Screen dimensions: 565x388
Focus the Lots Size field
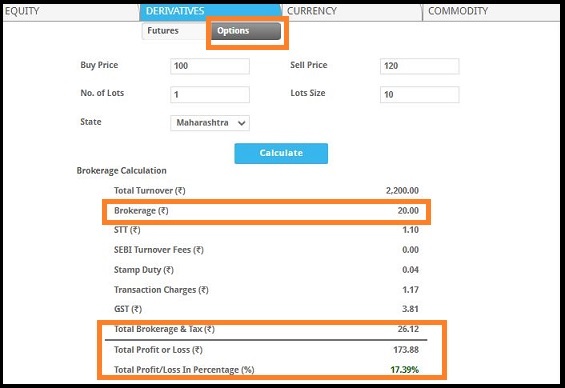[419, 95]
